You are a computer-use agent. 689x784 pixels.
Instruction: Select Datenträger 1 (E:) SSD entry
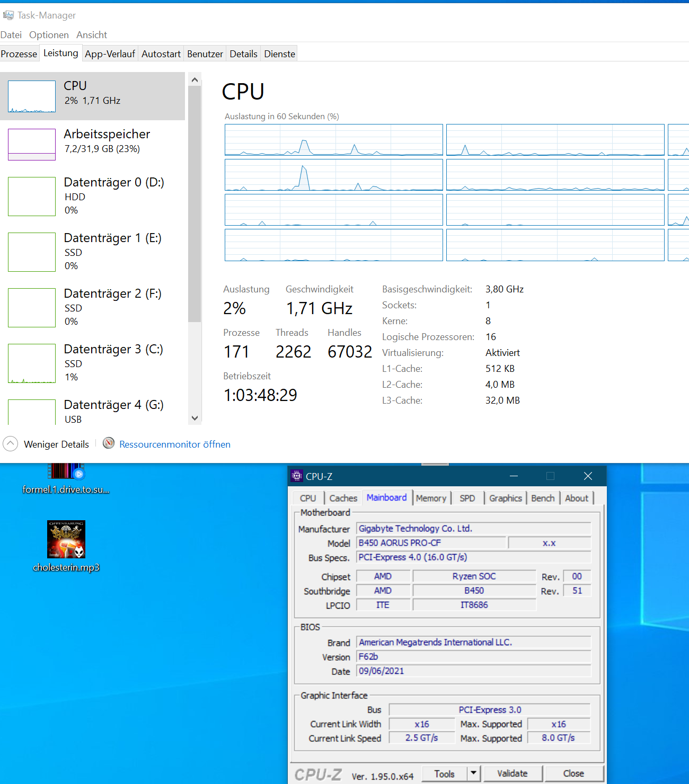pos(93,252)
